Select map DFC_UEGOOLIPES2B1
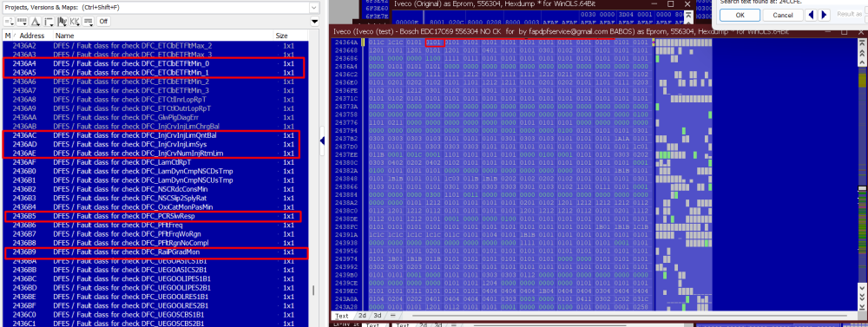 tap(155, 288)
